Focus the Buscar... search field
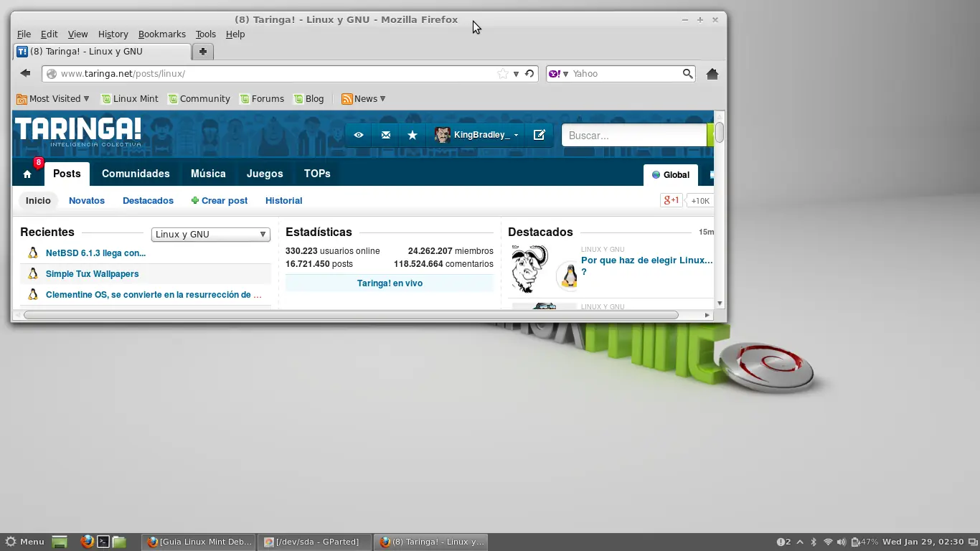Image resolution: width=980 pixels, height=551 pixels. click(x=634, y=136)
